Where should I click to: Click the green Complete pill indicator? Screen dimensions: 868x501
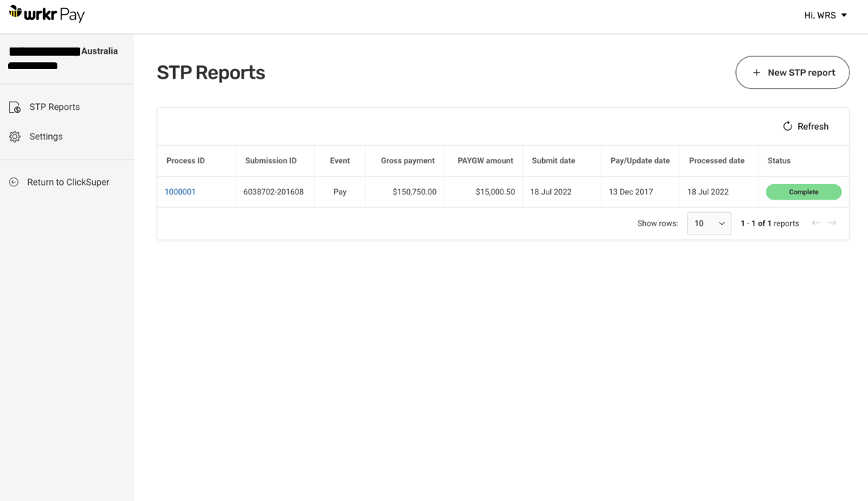[x=803, y=191]
